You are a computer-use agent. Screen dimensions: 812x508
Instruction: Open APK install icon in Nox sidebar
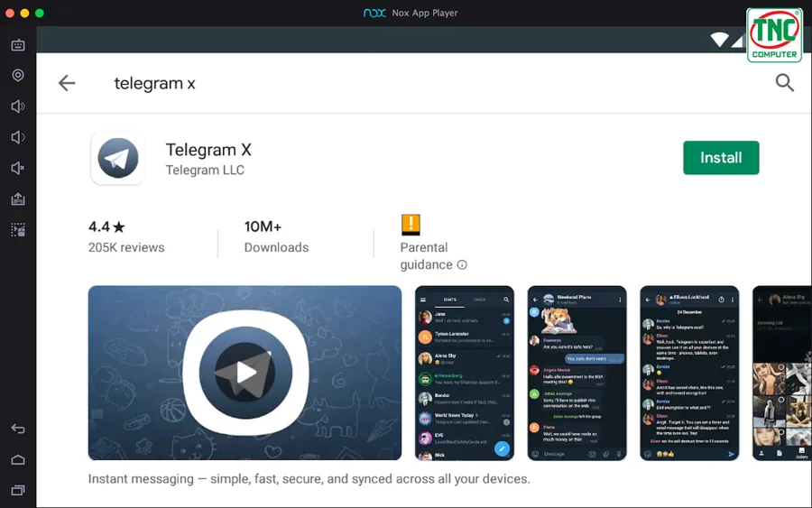click(18, 199)
